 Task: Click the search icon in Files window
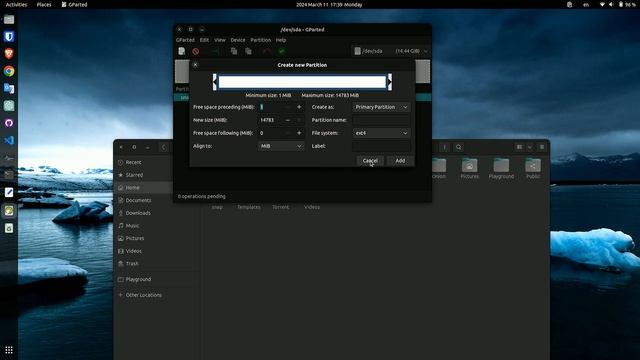(458, 147)
